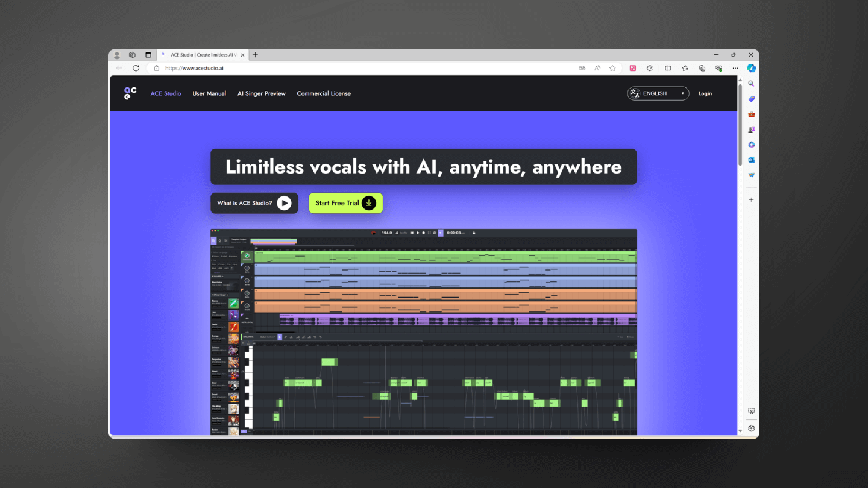
Task: Open the Commercial License nav link
Action: tap(324, 93)
